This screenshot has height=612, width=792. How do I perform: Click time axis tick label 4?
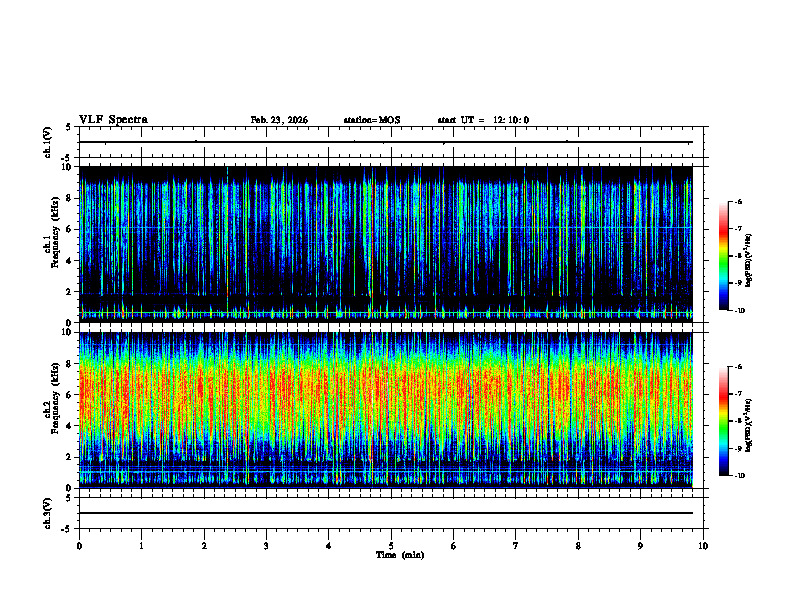coord(329,546)
